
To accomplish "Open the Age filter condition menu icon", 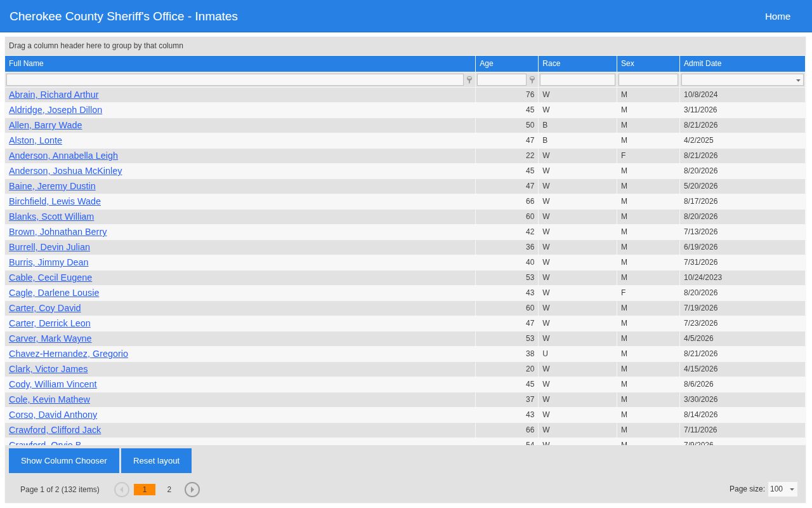I will (x=532, y=80).
